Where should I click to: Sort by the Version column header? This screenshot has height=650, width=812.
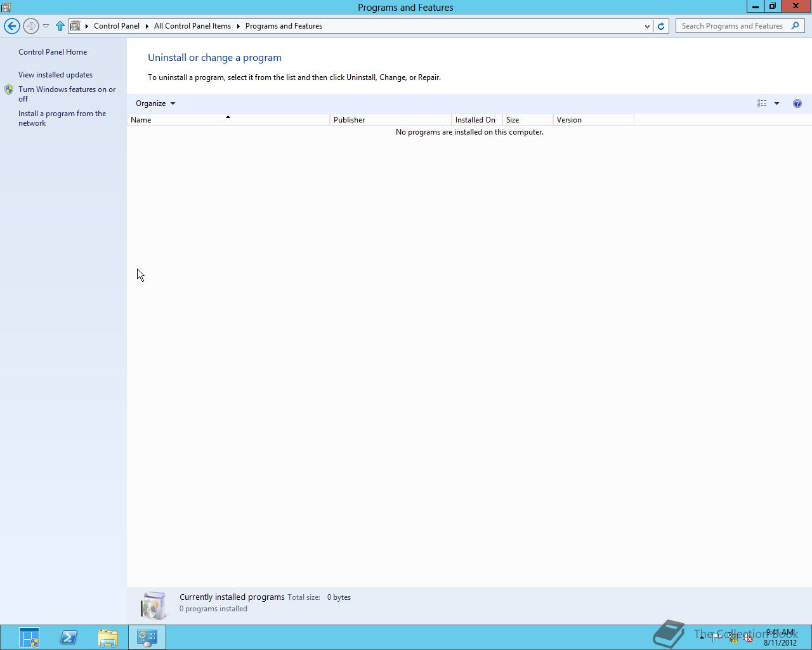click(x=594, y=120)
